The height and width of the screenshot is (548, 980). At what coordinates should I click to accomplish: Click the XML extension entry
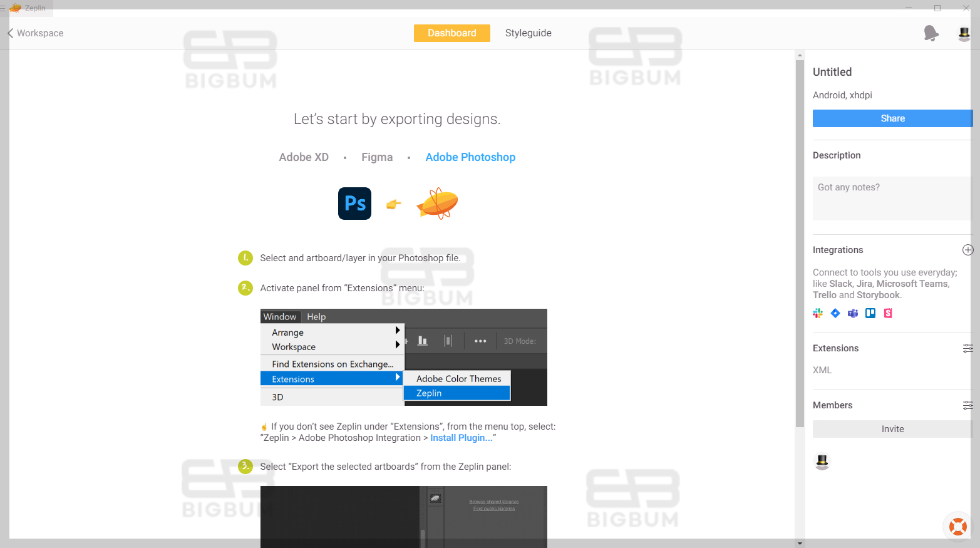pyautogui.click(x=822, y=370)
